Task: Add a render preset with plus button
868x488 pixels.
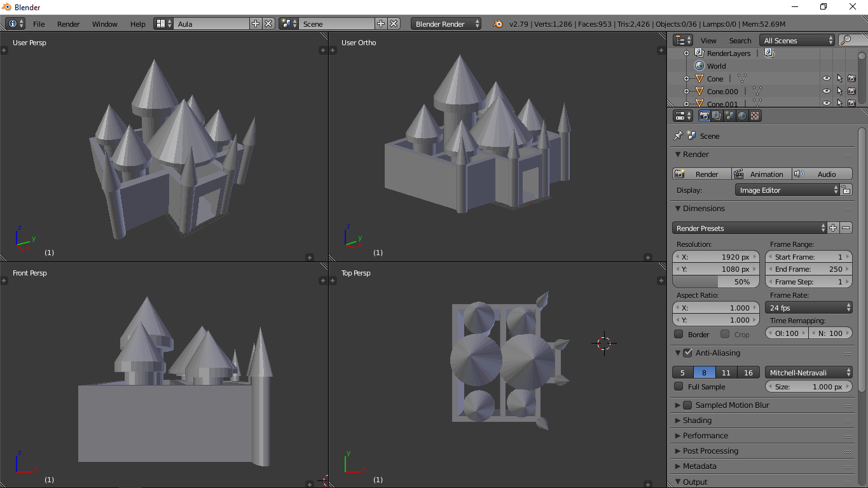Action: (x=834, y=228)
